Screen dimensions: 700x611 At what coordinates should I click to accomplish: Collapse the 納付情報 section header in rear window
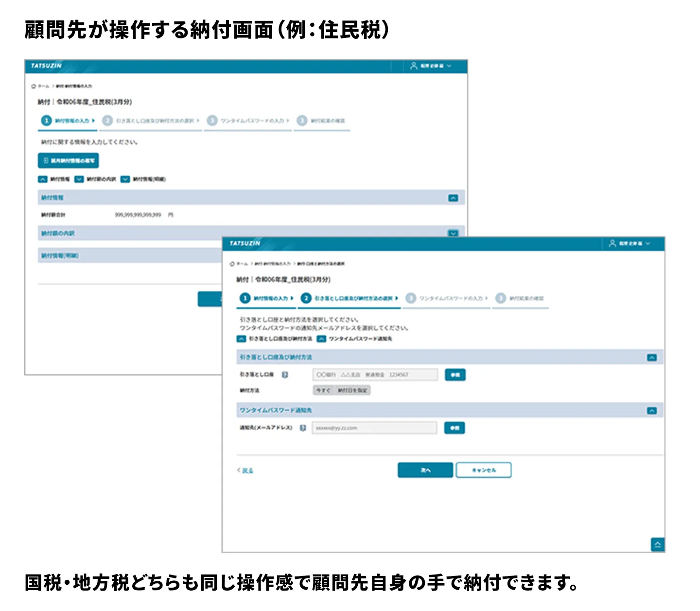[x=453, y=198]
